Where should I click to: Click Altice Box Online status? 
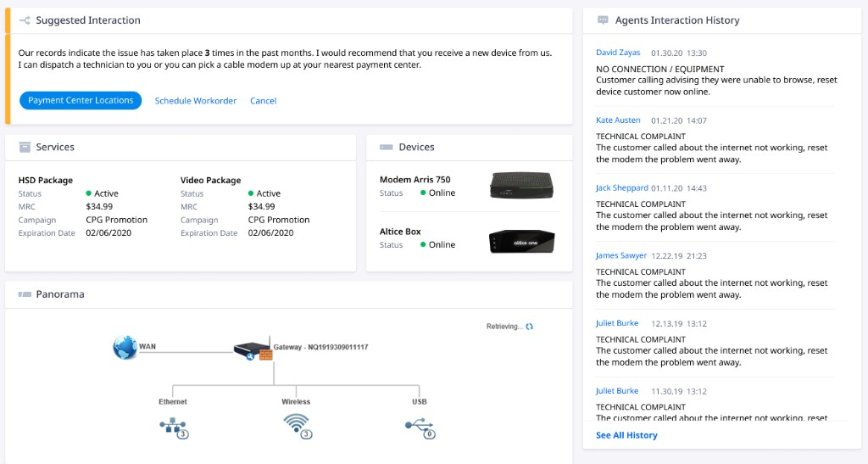click(438, 245)
